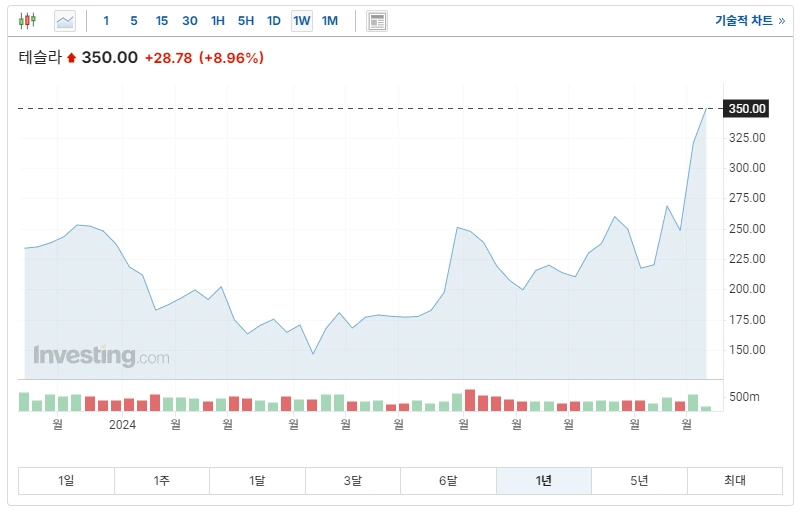This screenshot has width=801, height=515.
Task: Click the +28.78 price change value
Action: click(169, 58)
